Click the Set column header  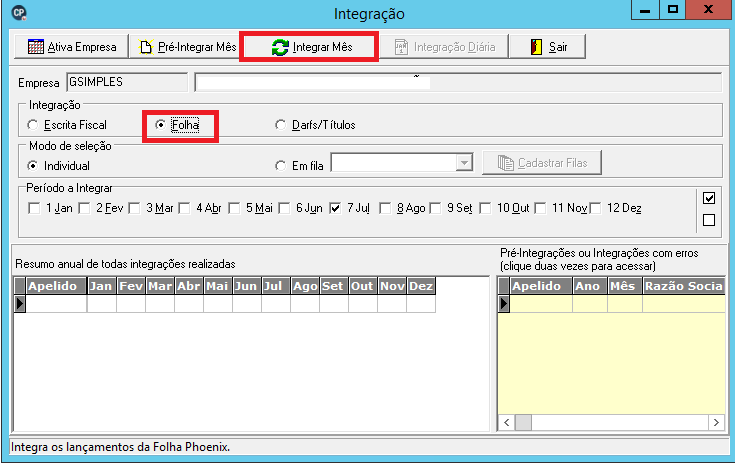334,286
